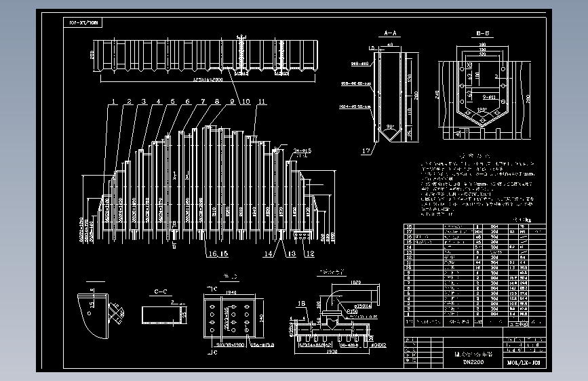Select part callout number 9

(232, 101)
